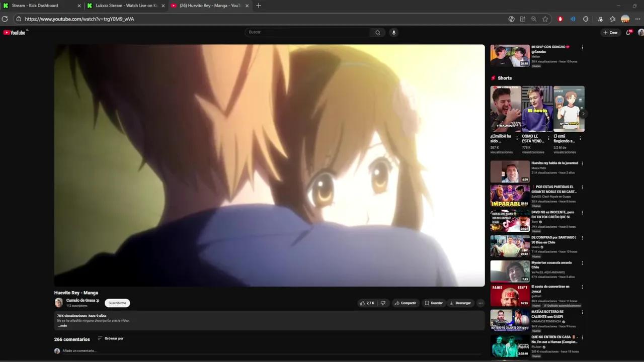Open the Él está fingiendo Short thumbnail
This screenshot has width=644, height=362.
point(569,109)
